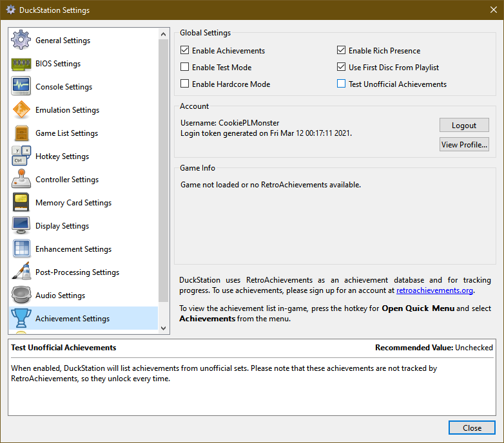This screenshot has height=443, width=504.
Task: Click the Username: CookiePLMonster text
Action: point(229,122)
